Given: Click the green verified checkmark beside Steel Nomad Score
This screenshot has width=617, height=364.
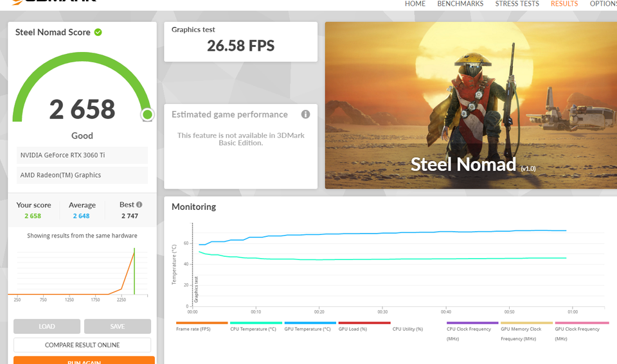Looking at the screenshot, I should coord(98,32).
